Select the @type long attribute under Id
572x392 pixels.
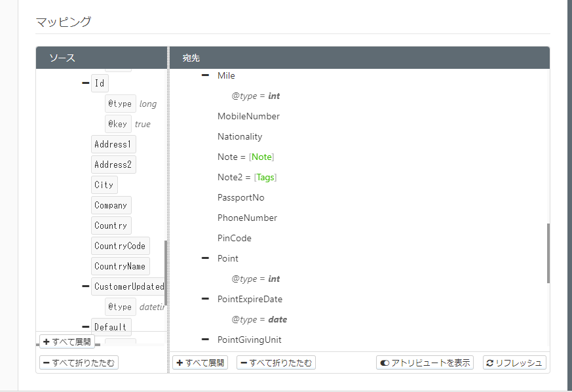120,103
